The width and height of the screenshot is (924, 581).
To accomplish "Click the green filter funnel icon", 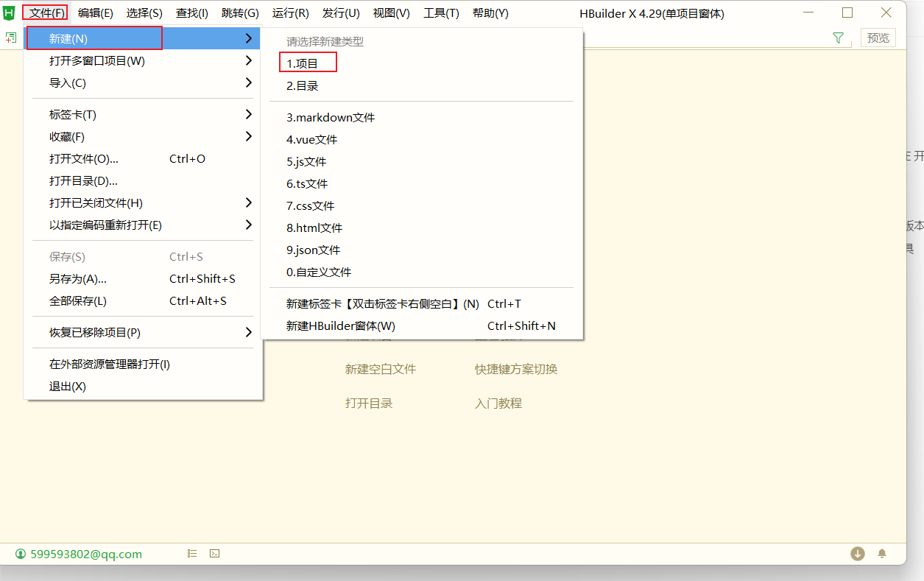I will pyautogui.click(x=838, y=38).
